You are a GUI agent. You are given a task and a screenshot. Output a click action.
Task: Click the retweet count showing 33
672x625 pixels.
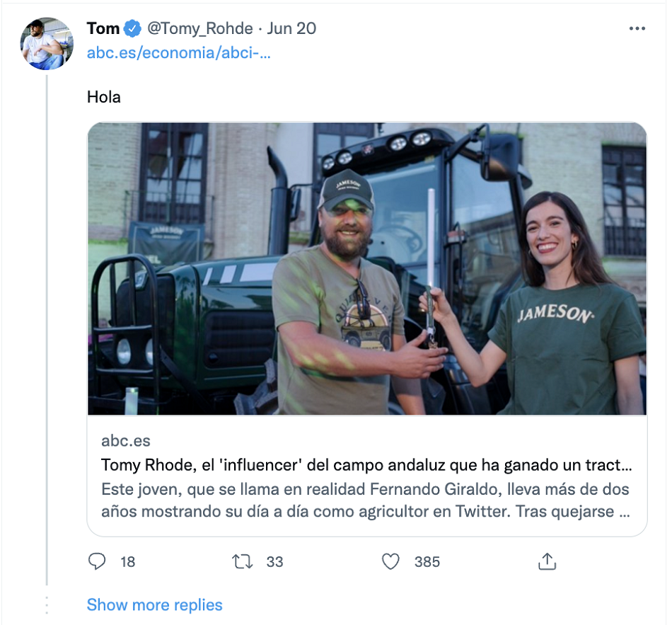pyautogui.click(x=274, y=562)
